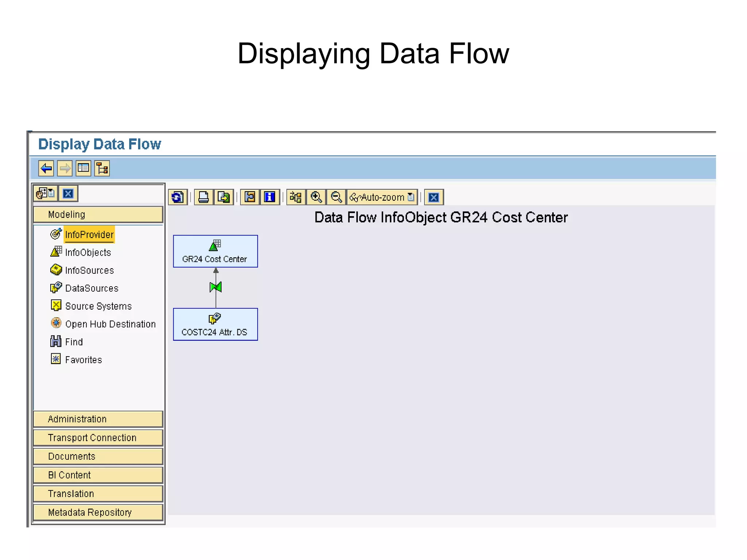747x560 pixels.
Task: Click the save layout icon
Action: [250, 197]
